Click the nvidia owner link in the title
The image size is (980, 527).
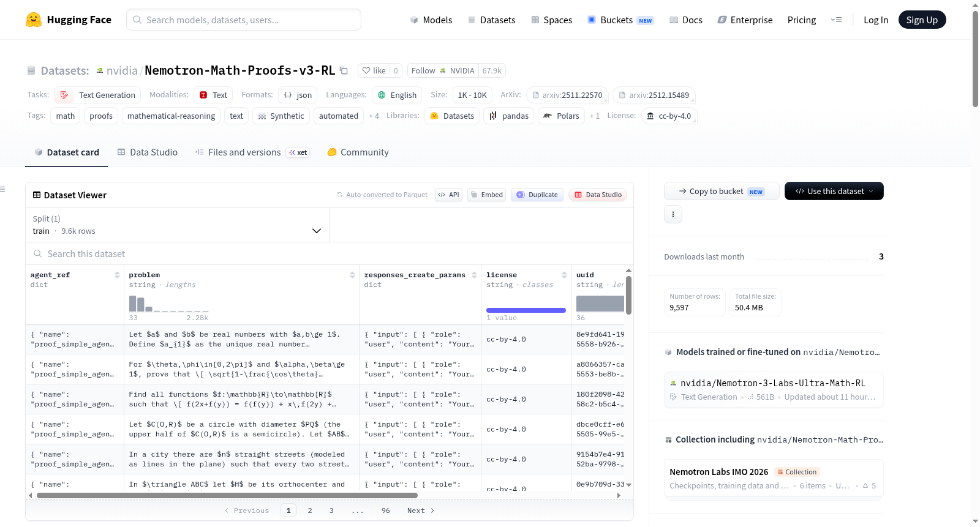(122, 70)
